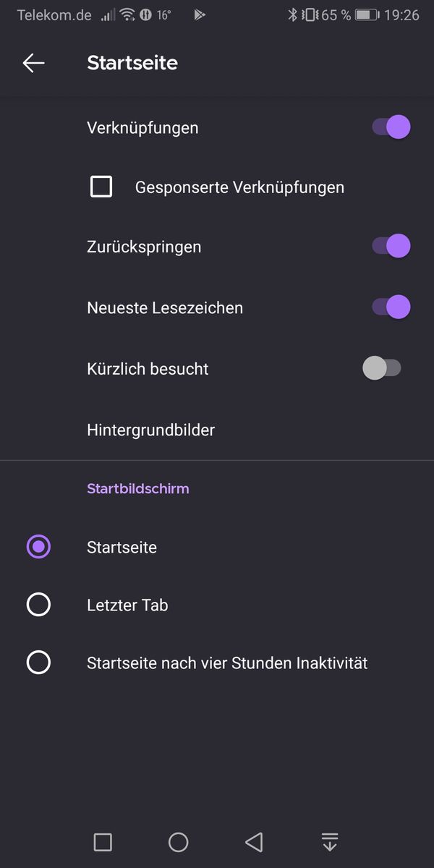
Task: Tap the hide navigation bar arrow icon
Action: pyautogui.click(x=330, y=842)
